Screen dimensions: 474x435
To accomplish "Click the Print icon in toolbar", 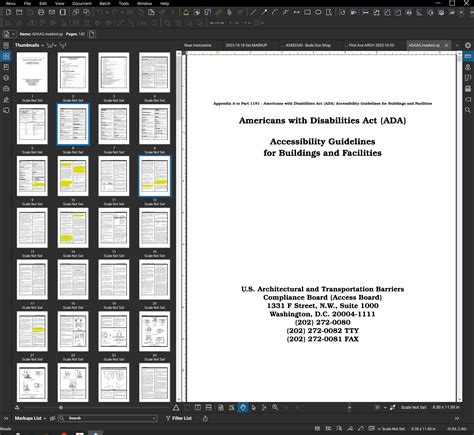I will click(x=41, y=12).
